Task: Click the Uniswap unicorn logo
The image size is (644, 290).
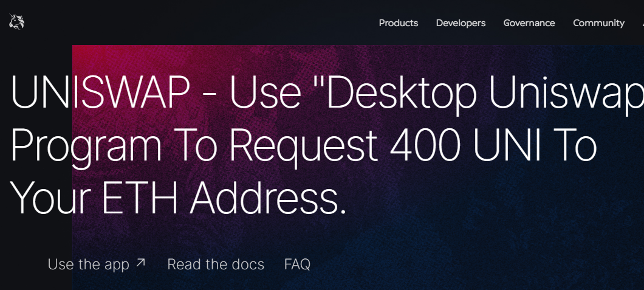Action: click(17, 22)
